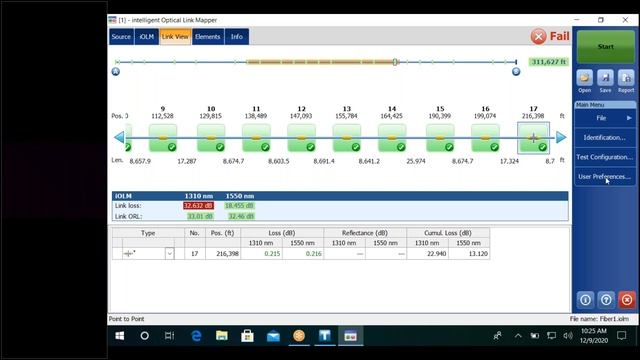The height and width of the screenshot is (360, 640).
Task: Show hidden system tray icons
Action: pyautogui.click(x=518, y=336)
